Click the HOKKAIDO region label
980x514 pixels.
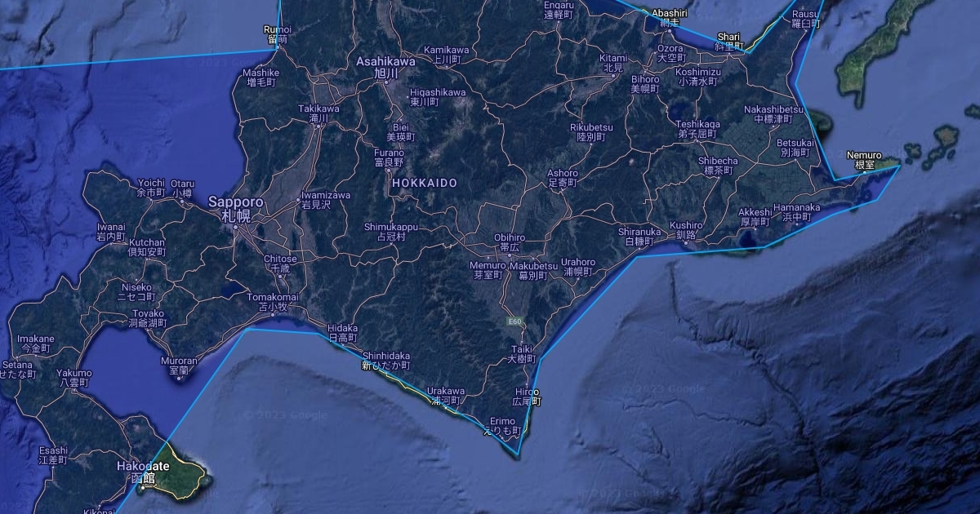tap(425, 184)
